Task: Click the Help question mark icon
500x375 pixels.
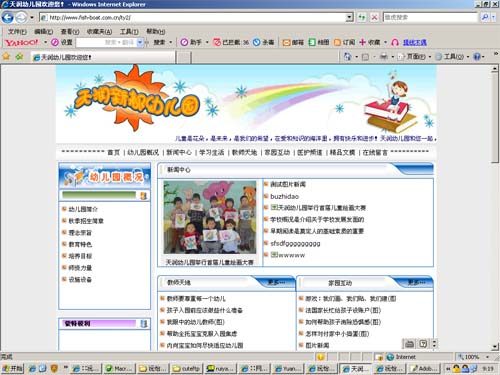Action: (477, 57)
